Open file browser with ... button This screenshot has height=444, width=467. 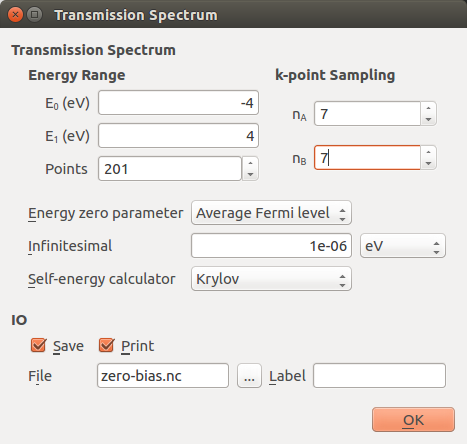249,376
